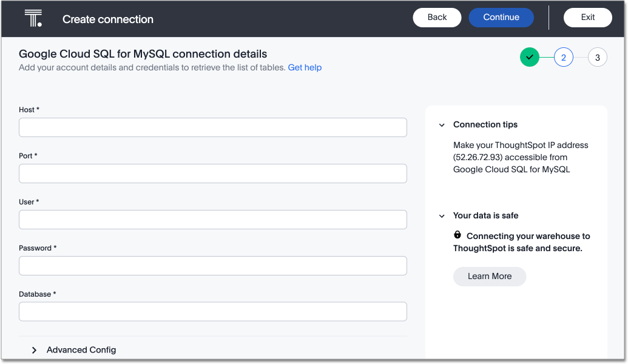This screenshot has height=364, width=628.
Task: Select step 2 in progress indicator
Action: 563,57
